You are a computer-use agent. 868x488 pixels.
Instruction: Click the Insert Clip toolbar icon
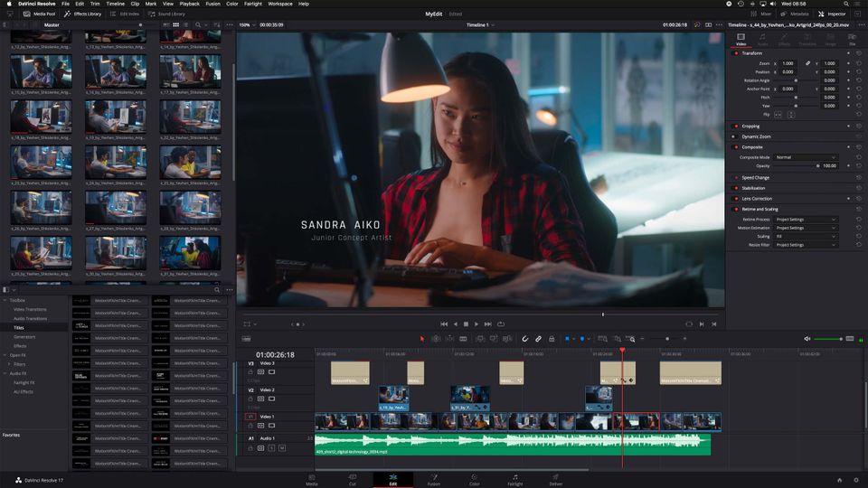coord(480,339)
